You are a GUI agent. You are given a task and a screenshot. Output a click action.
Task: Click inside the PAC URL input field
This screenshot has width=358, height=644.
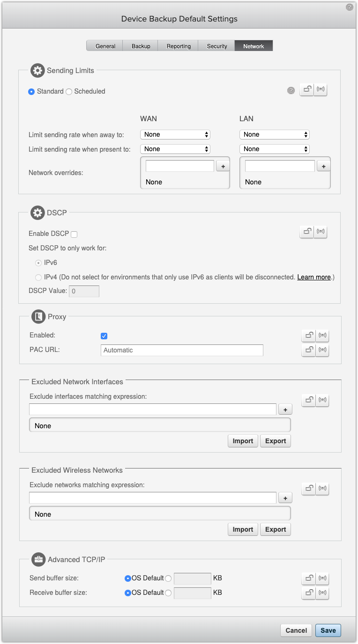point(182,350)
